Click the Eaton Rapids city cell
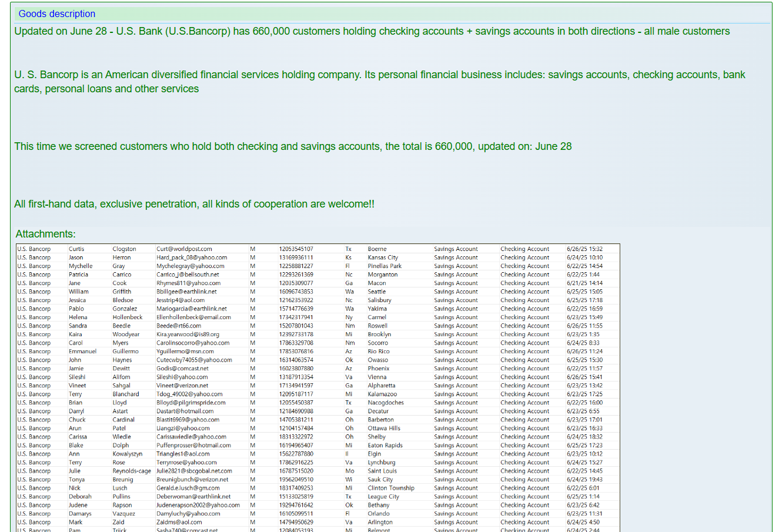 (x=385, y=446)
